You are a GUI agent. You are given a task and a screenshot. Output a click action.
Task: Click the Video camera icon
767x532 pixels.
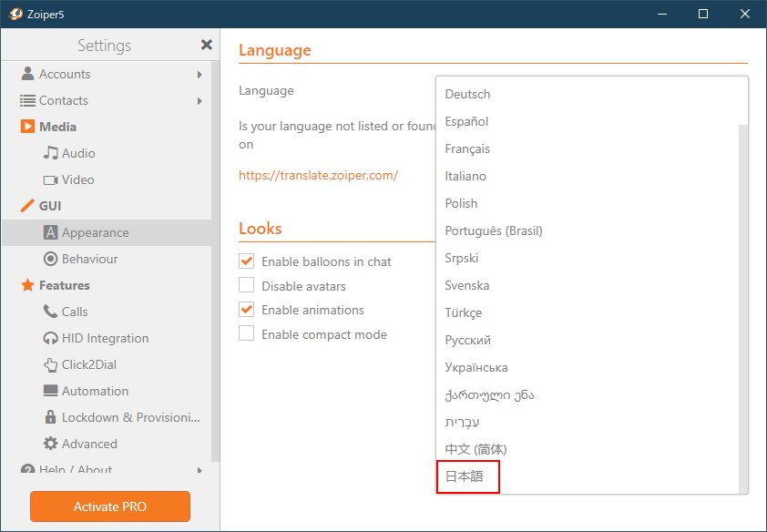50,180
